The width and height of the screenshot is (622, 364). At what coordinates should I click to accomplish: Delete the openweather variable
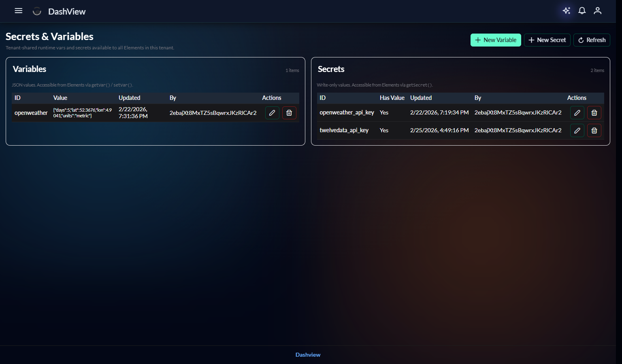click(x=289, y=113)
